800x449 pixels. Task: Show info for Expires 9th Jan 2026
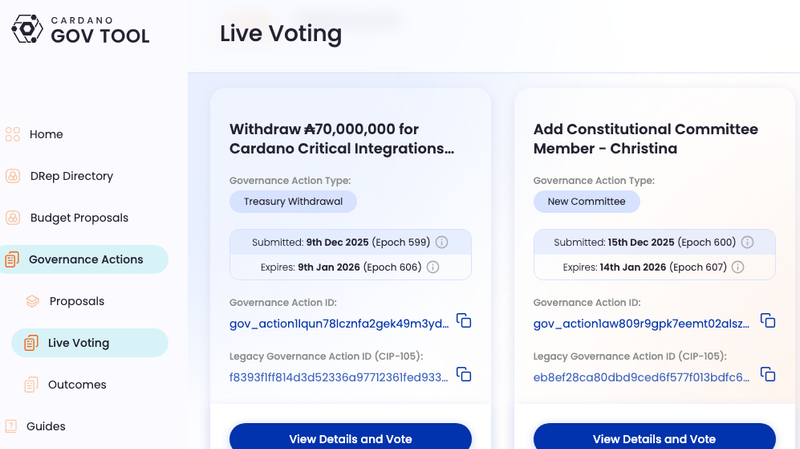point(433,267)
